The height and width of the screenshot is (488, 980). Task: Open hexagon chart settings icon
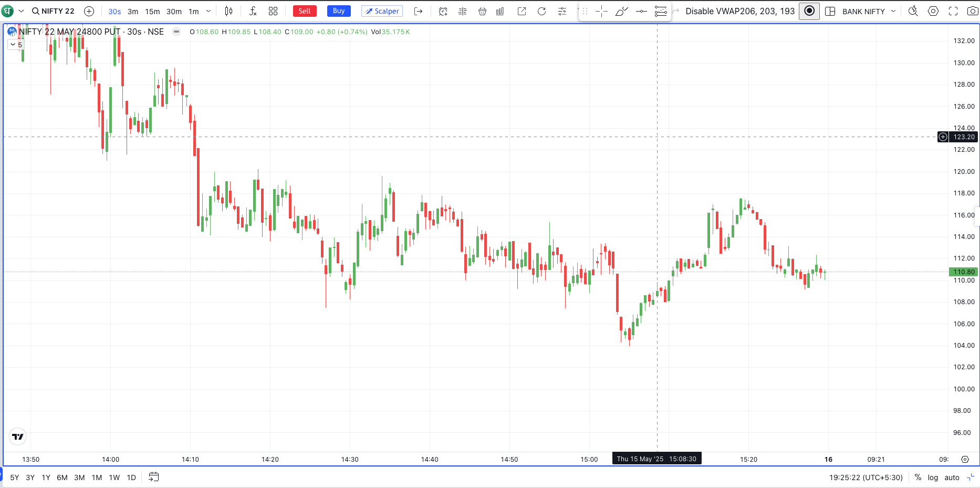coord(933,11)
